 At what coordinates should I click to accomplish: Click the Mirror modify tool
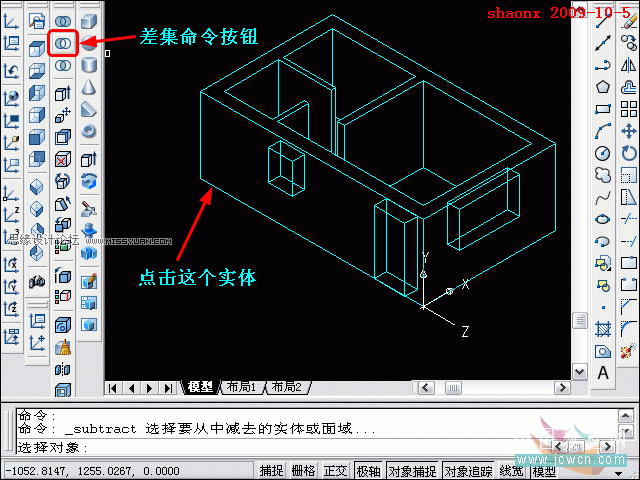[x=629, y=65]
